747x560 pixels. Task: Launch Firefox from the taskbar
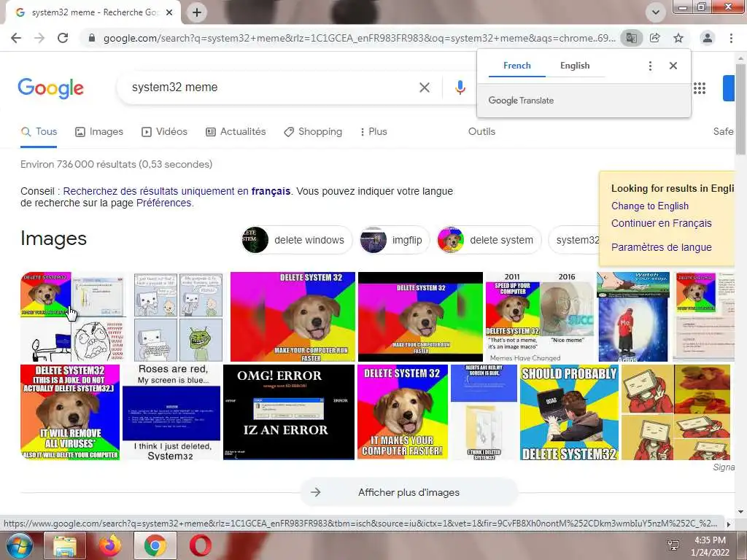coord(110,545)
